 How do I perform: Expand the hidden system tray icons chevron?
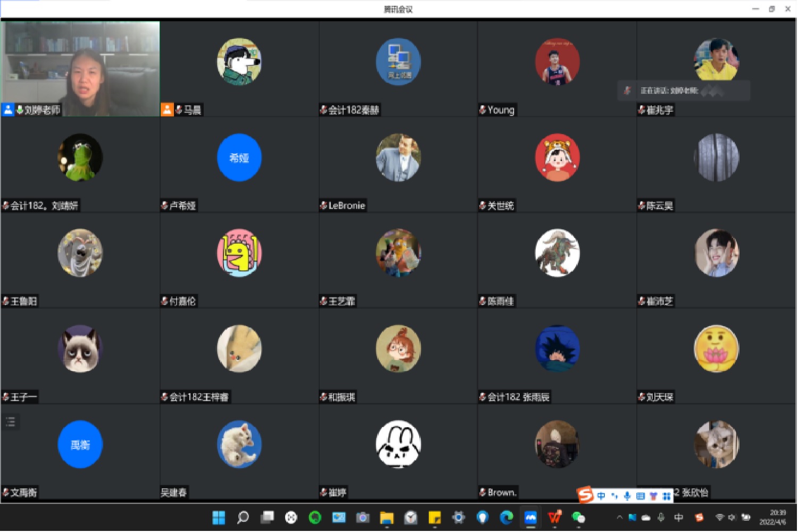pyautogui.click(x=619, y=517)
